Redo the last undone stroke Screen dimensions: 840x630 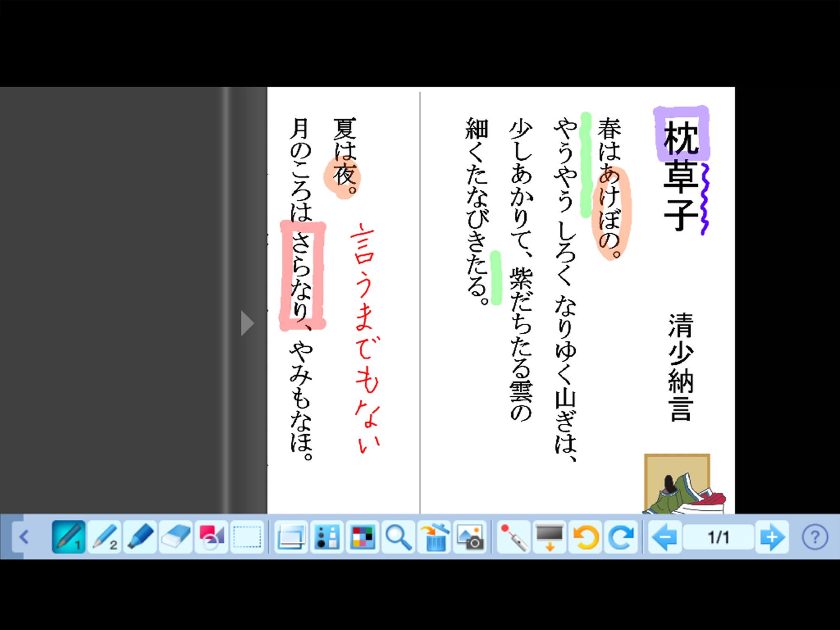(x=621, y=536)
